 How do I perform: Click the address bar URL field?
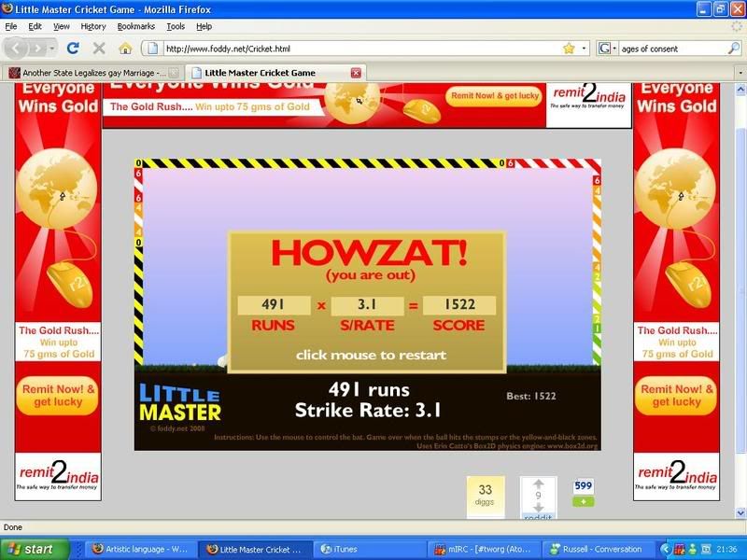tap(362, 49)
